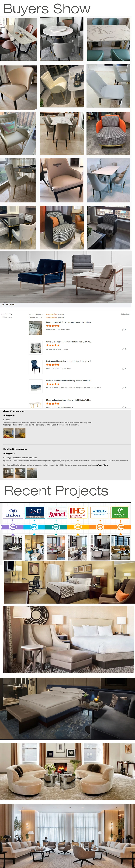Open the round marble table buyer photo

pos(61,39)
